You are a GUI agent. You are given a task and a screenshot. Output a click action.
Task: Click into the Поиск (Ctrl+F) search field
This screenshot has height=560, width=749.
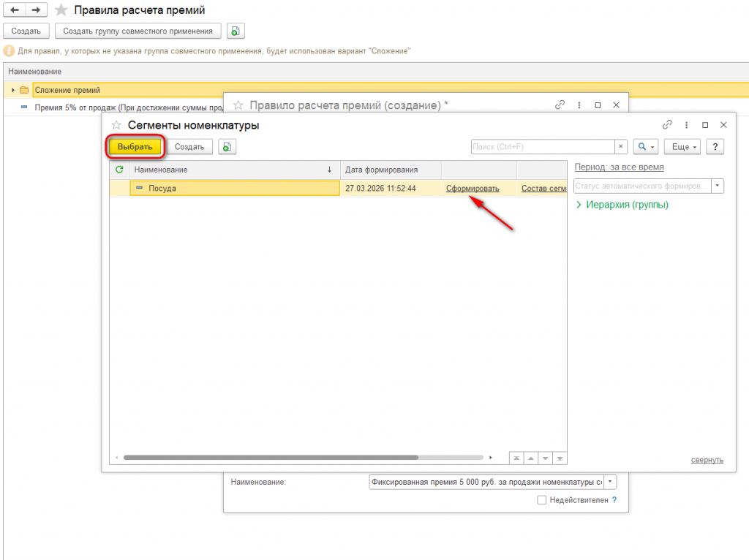543,146
